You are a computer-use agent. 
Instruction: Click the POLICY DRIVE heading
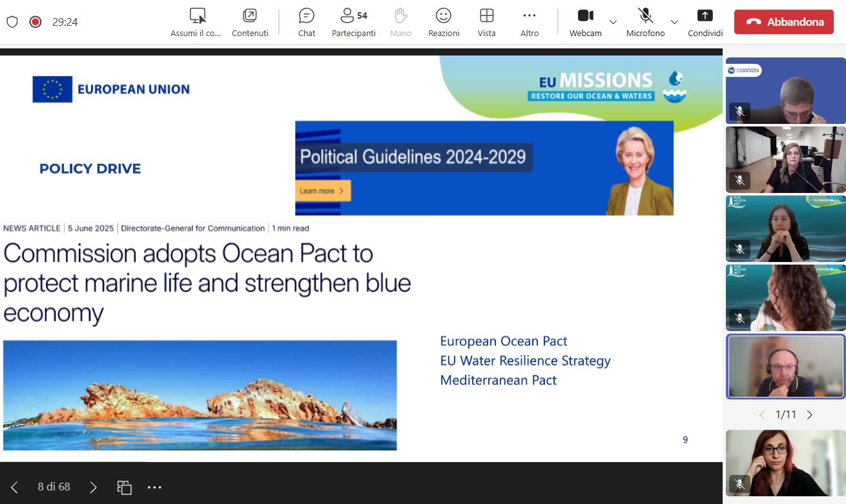(90, 169)
